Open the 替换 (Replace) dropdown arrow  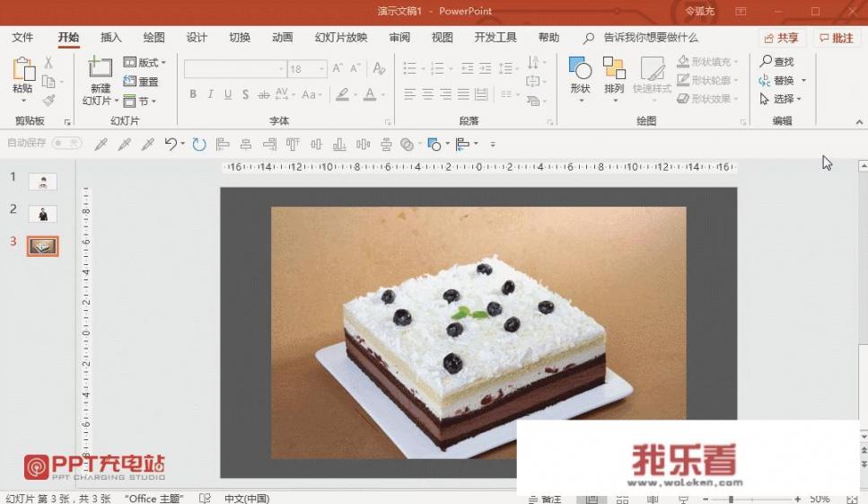pyautogui.click(x=803, y=81)
